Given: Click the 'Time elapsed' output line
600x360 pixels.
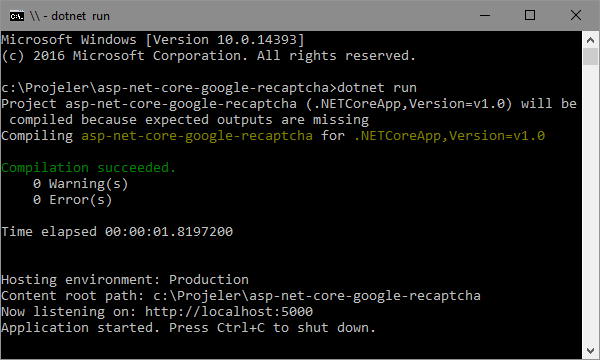Looking at the screenshot, I should 117,231.
